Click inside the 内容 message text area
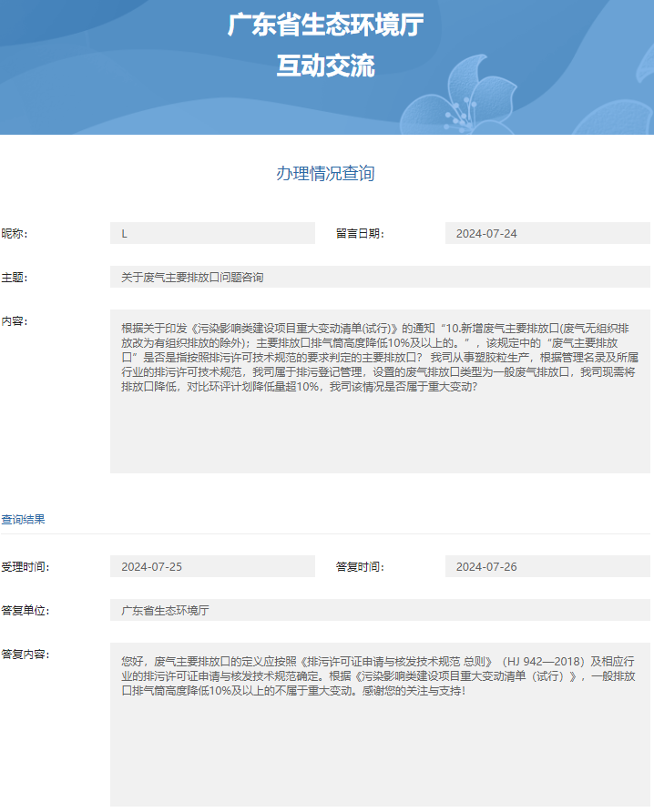This screenshot has height=812, width=654. (380, 391)
